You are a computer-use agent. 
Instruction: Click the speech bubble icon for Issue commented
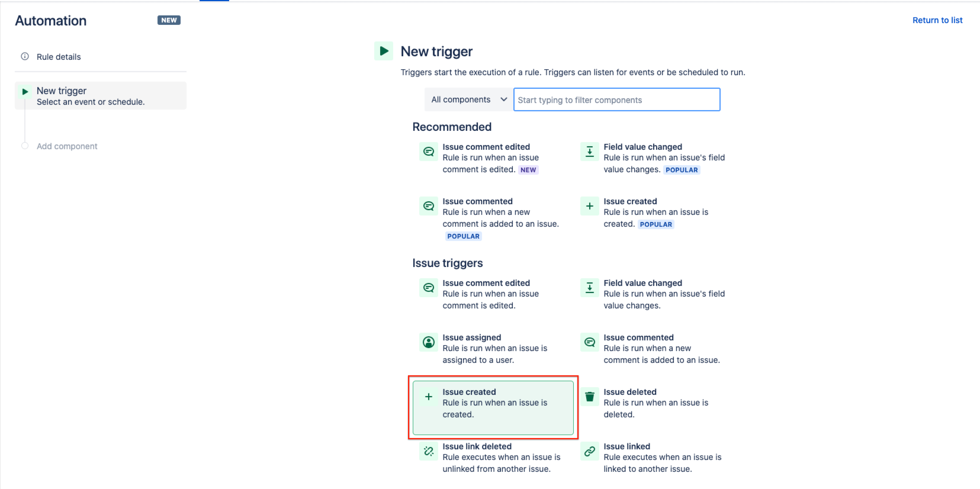[x=589, y=342]
